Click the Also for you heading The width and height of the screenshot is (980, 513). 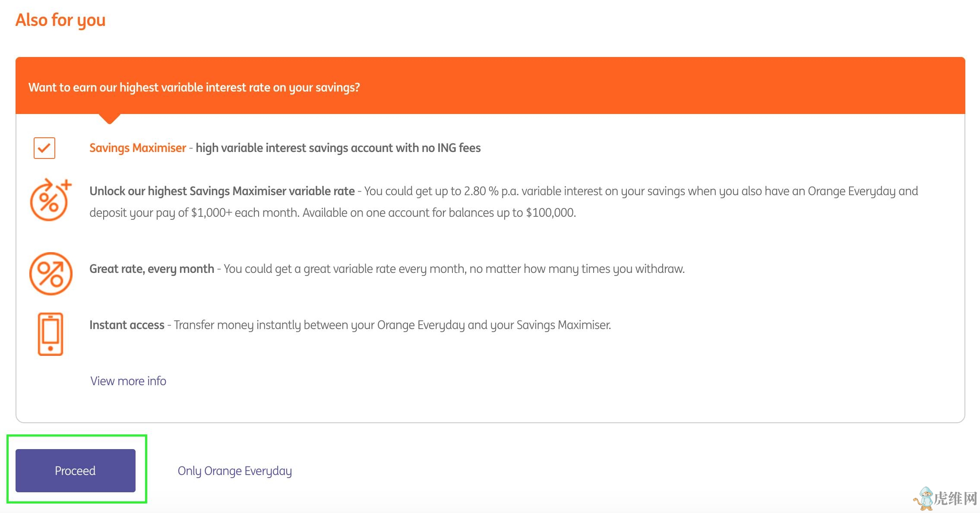60,20
